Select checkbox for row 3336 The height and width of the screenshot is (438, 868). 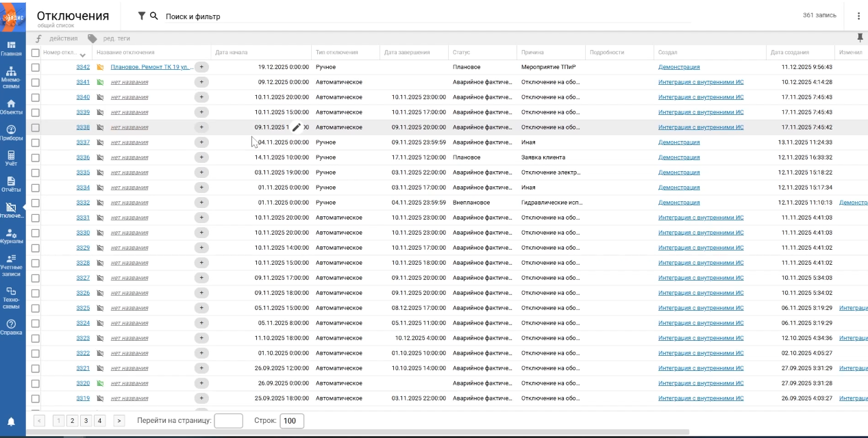(x=36, y=157)
